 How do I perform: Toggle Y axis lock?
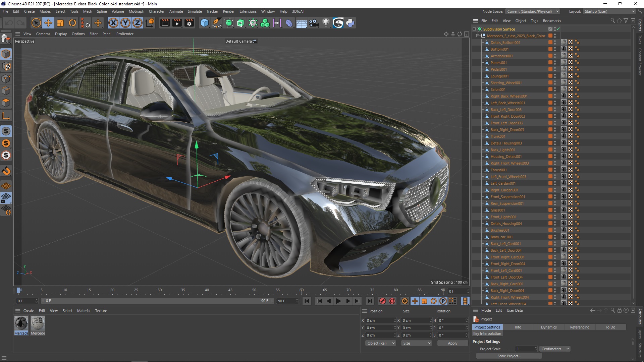pos(125,23)
